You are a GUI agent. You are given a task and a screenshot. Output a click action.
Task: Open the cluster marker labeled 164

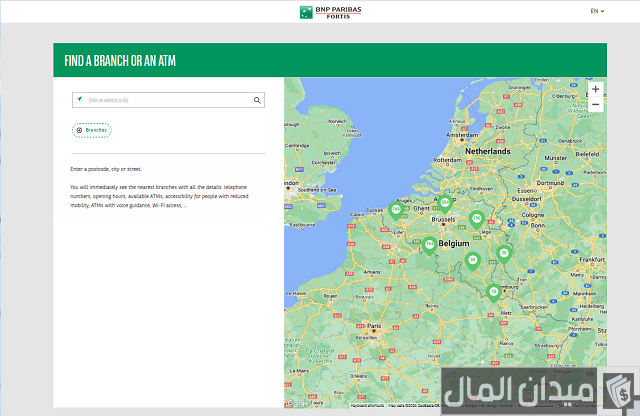point(429,244)
